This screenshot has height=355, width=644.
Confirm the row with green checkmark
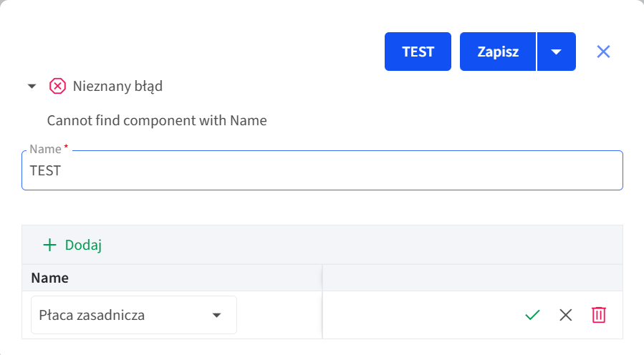point(532,315)
